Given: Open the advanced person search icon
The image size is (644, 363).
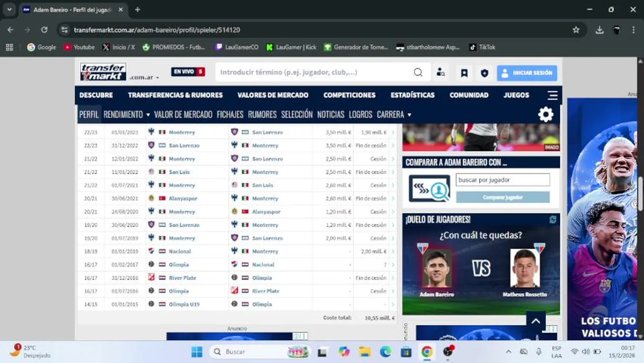Looking at the screenshot, I should [440, 73].
